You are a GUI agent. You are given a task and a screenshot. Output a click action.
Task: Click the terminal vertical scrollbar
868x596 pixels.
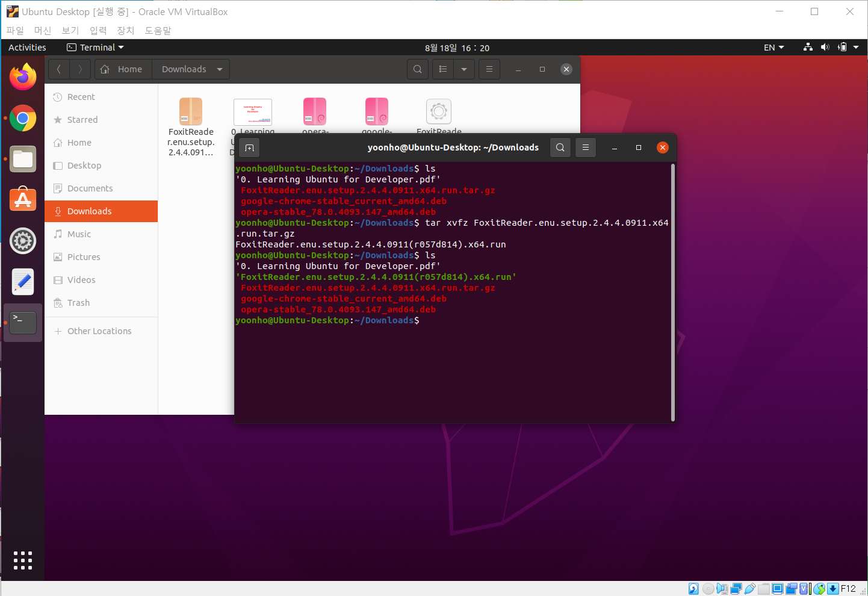673,293
